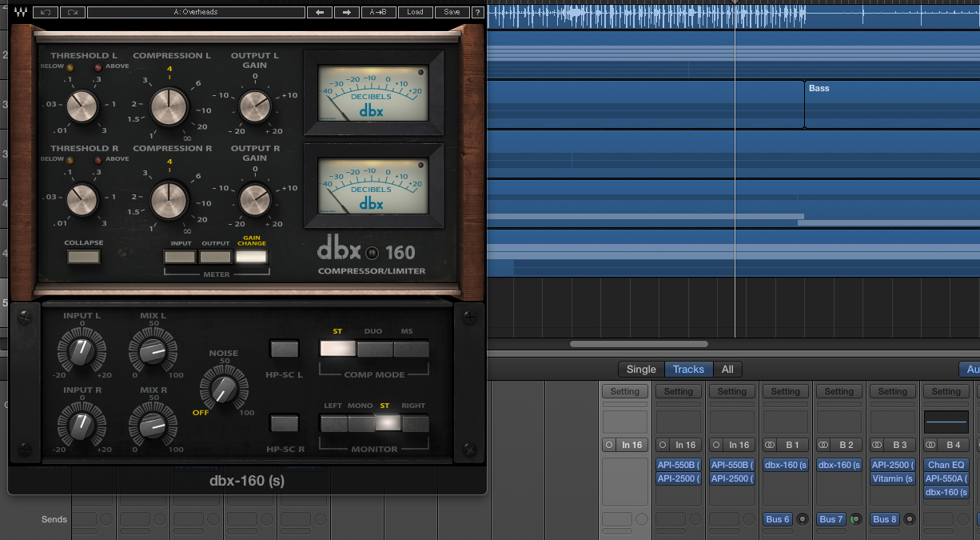Open the Bus 8 send slot
This screenshot has height=540, width=980.
tap(885, 519)
